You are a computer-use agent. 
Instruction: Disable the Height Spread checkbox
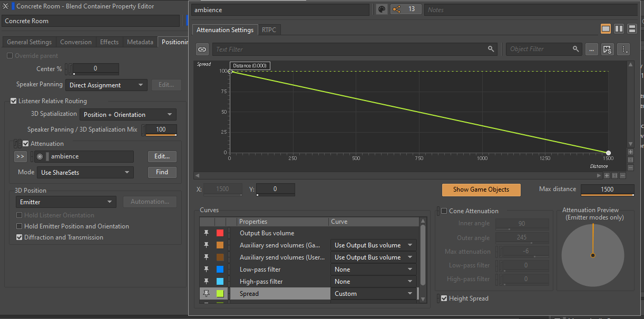point(444,298)
